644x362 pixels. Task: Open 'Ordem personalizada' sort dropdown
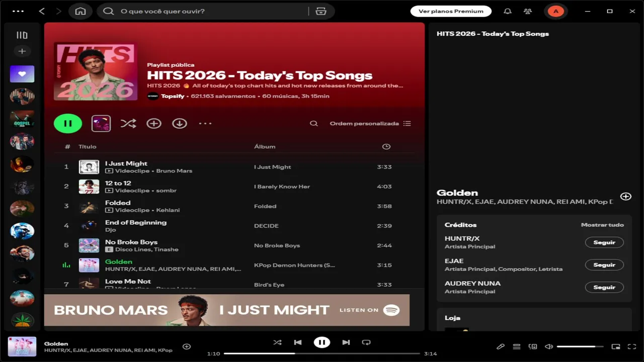click(x=370, y=123)
